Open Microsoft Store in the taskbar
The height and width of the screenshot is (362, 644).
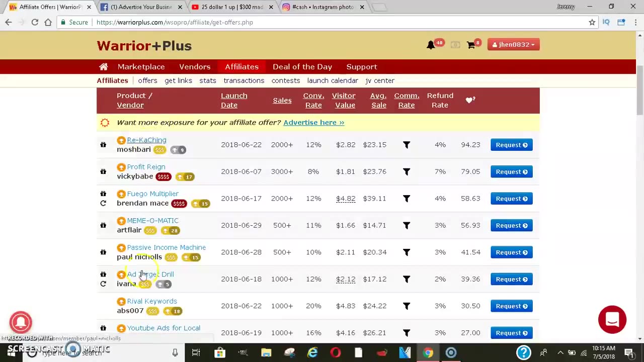[x=220, y=353]
